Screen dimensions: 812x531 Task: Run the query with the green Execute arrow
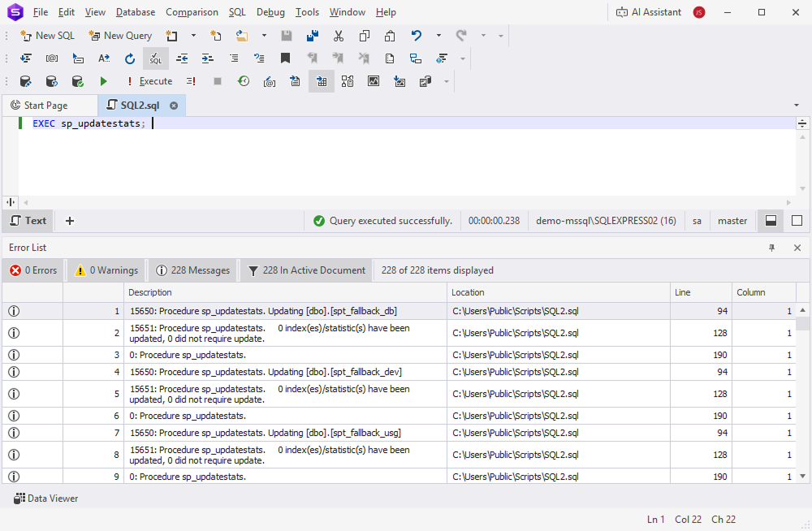[103, 80]
